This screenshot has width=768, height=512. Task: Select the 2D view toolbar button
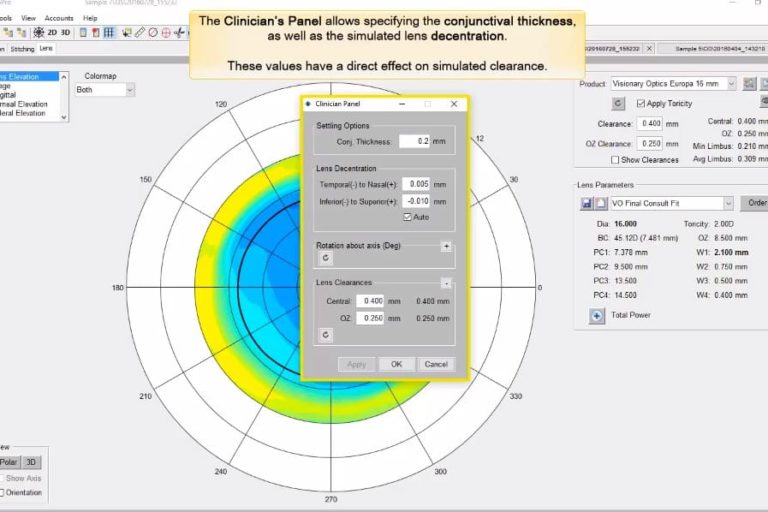pyautogui.click(x=51, y=32)
